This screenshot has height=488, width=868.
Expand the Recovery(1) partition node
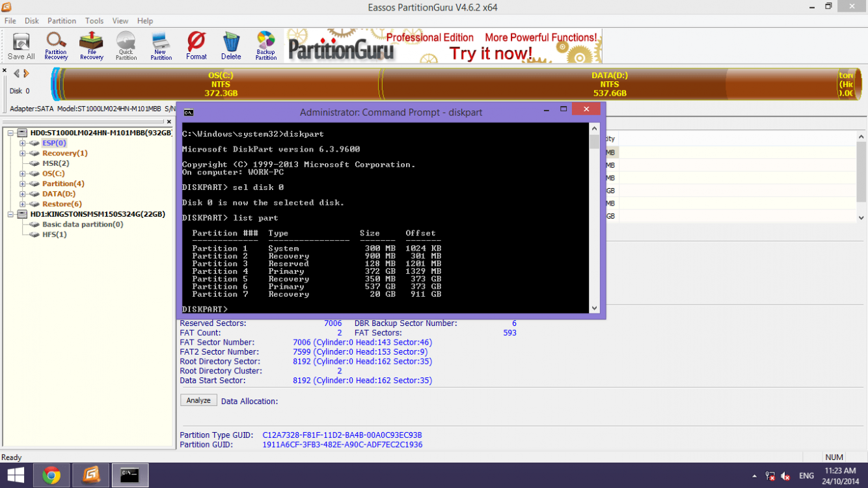point(23,154)
